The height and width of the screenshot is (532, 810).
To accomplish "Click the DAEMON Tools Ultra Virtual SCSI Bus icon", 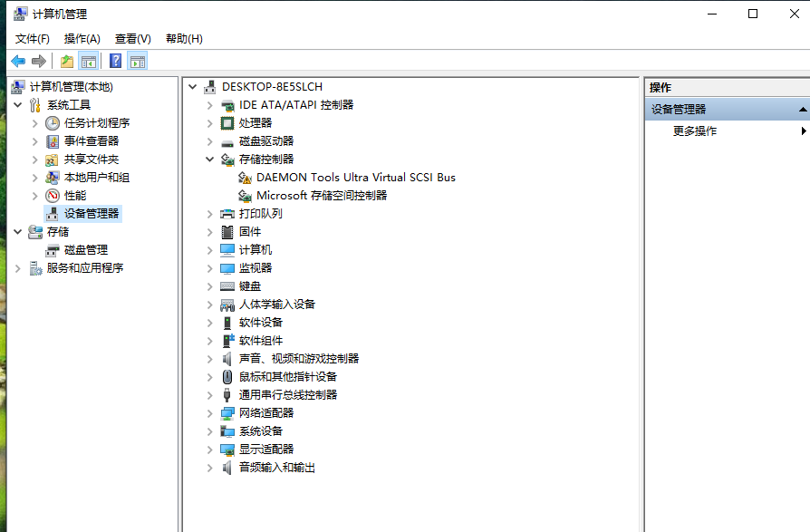I will 245,178.
